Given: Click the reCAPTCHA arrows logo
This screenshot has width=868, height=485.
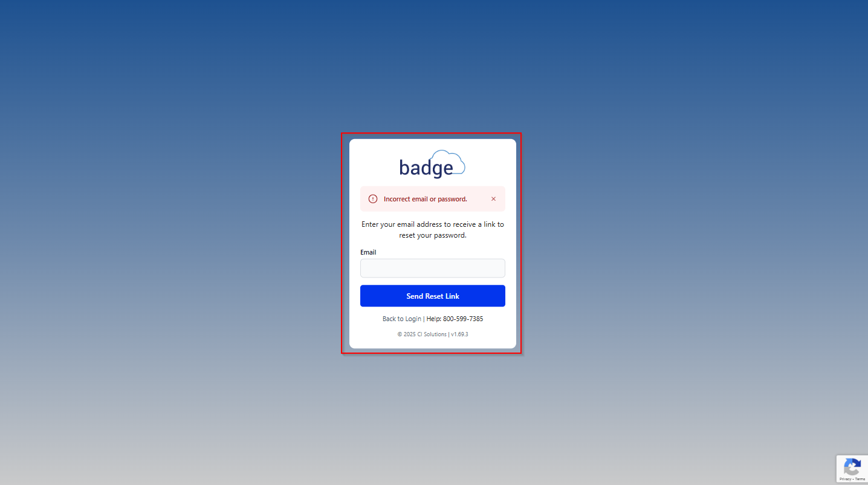Looking at the screenshot, I should coord(852,467).
